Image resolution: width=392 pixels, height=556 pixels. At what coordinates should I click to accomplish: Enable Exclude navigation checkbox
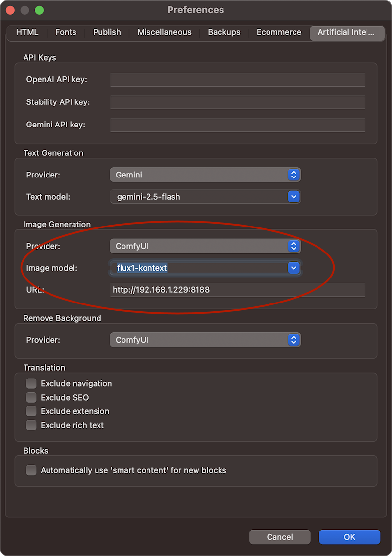tap(31, 383)
